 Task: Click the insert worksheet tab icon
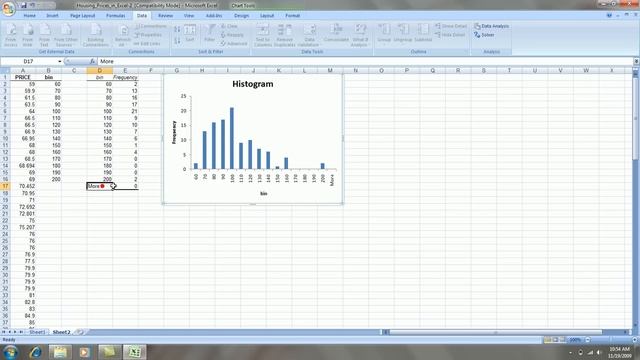[80, 332]
